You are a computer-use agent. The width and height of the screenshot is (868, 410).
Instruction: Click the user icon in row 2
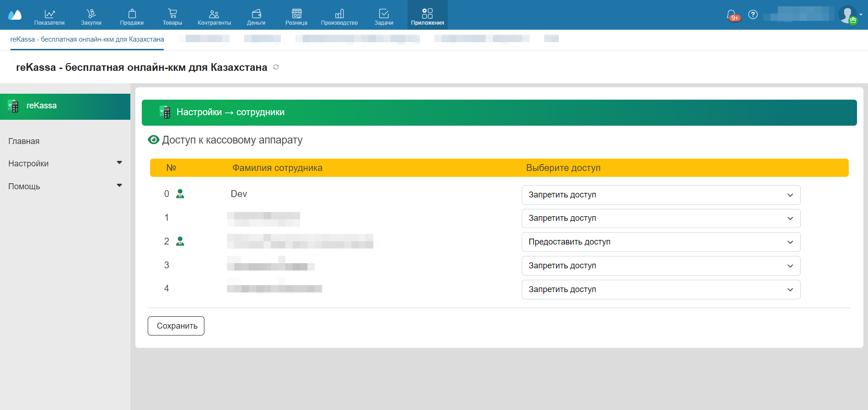coord(180,241)
